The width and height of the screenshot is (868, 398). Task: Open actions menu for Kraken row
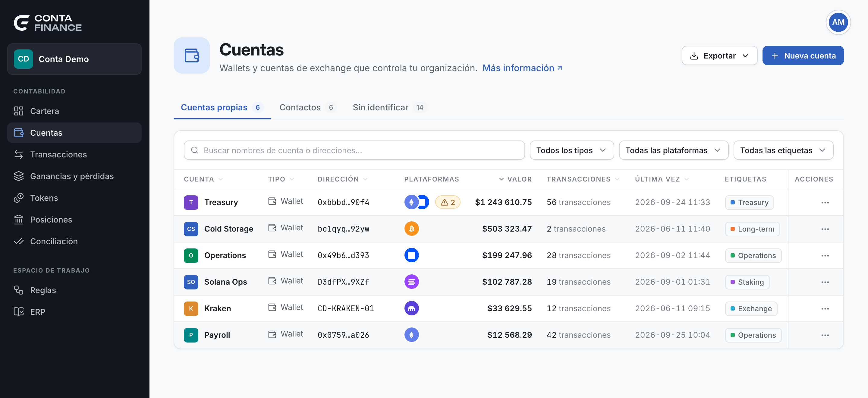[x=825, y=309]
